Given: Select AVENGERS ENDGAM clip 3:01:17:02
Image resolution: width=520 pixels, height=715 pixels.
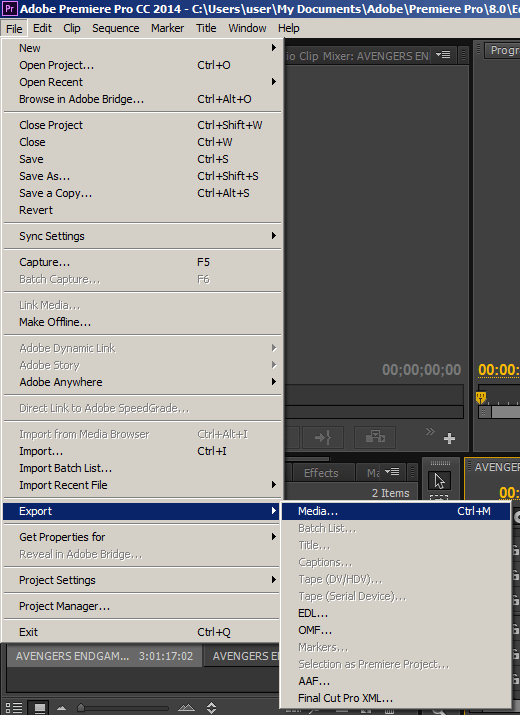Looking at the screenshot, I should click(x=104, y=656).
